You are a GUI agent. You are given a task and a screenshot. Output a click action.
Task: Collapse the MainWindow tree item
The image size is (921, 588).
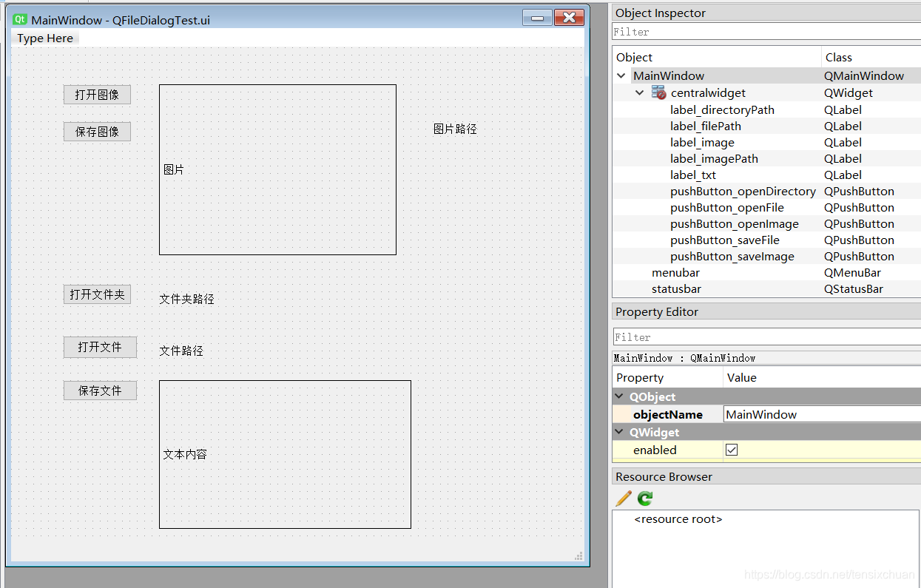[x=621, y=75]
